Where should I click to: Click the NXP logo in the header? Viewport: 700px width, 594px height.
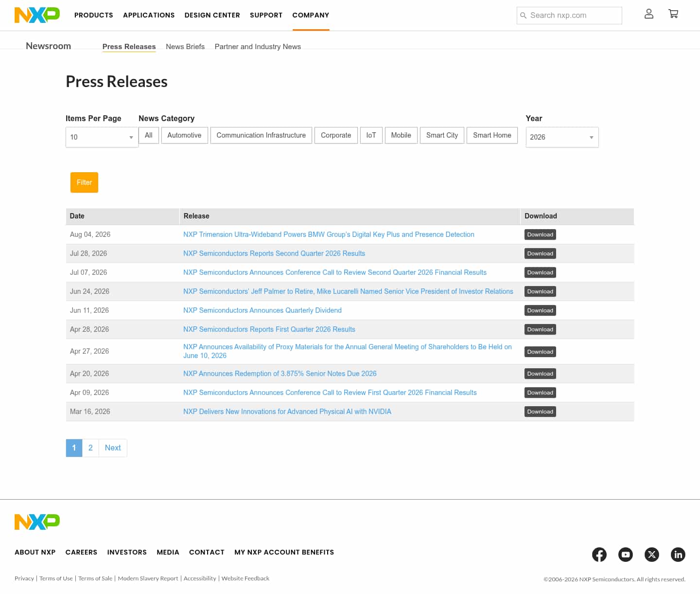coord(37,15)
